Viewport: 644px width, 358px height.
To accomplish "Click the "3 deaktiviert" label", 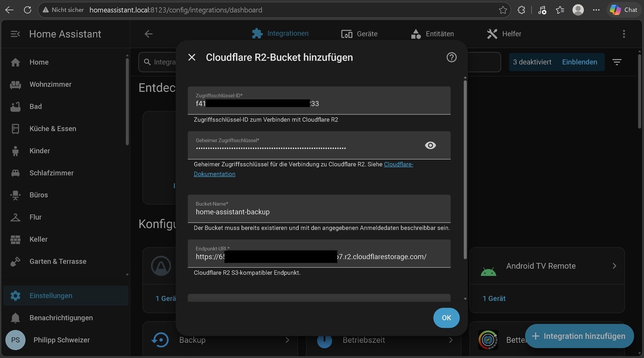I will click(x=532, y=62).
